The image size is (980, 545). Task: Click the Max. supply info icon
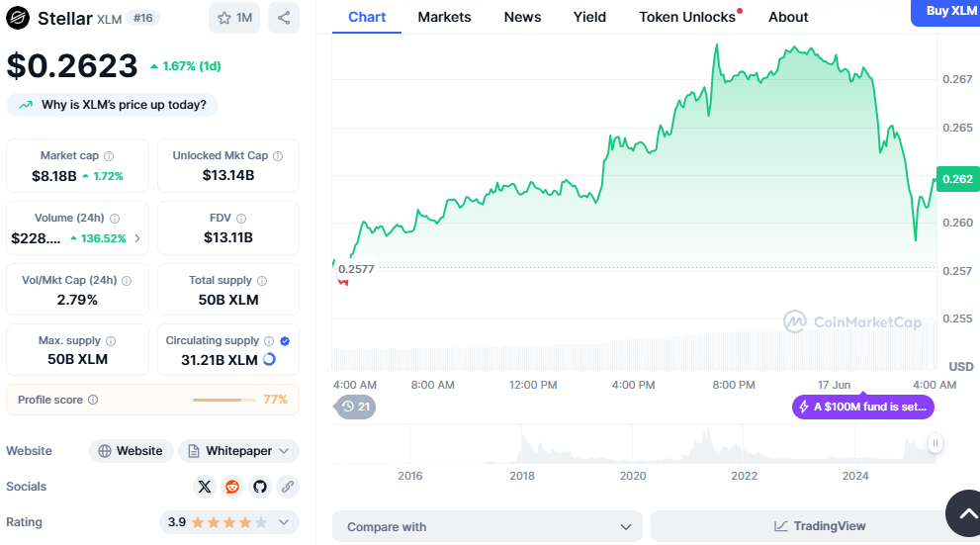111,340
